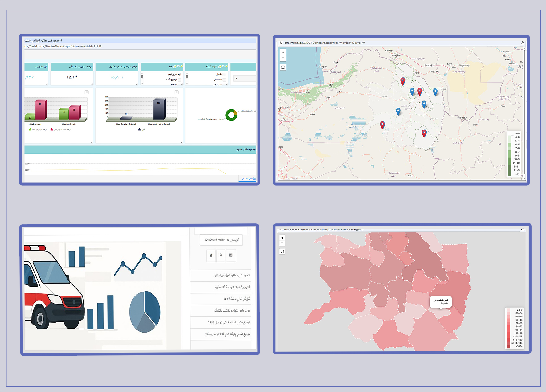Click the ID card icon button

click(231, 255)
